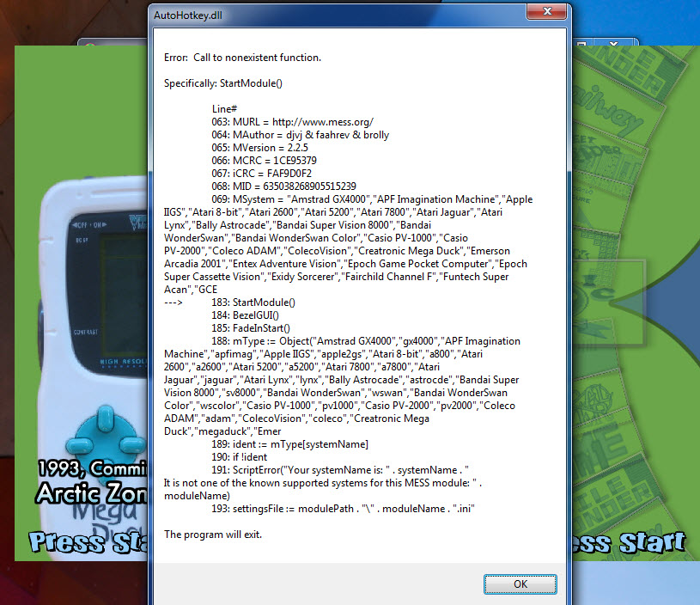
Task: Click line '193: settingsFile := modulePath'
Action: pyautogui.click(x=344, y=509)
